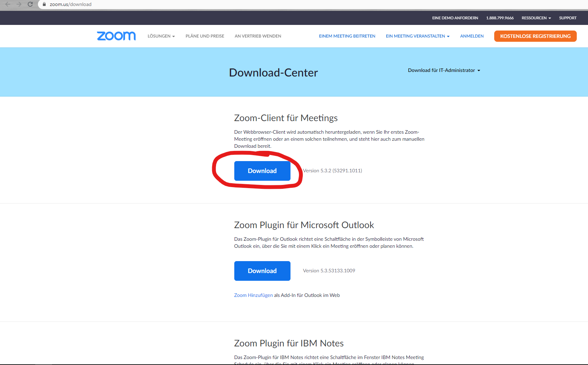Download the Zoom-Client für Meetings

tap(262, 171)
